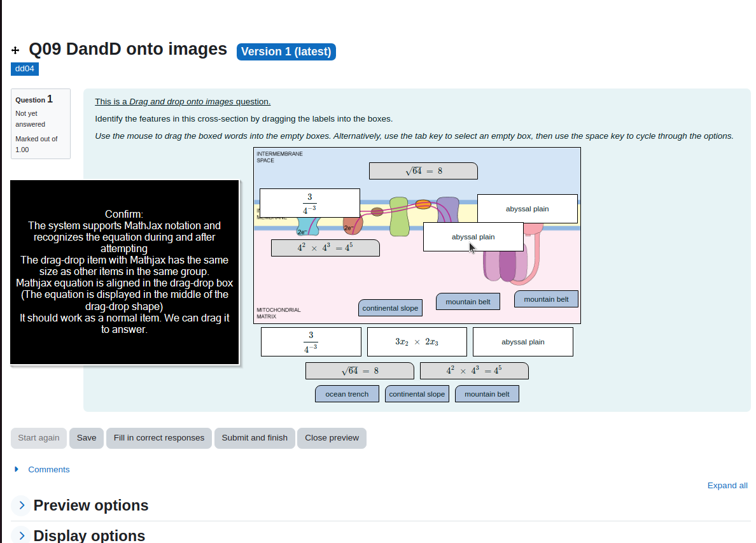The height and width of the screenshot is (543, 756).
Task: Expand the Comments section triangle
Action: click(x=17, y=469)
